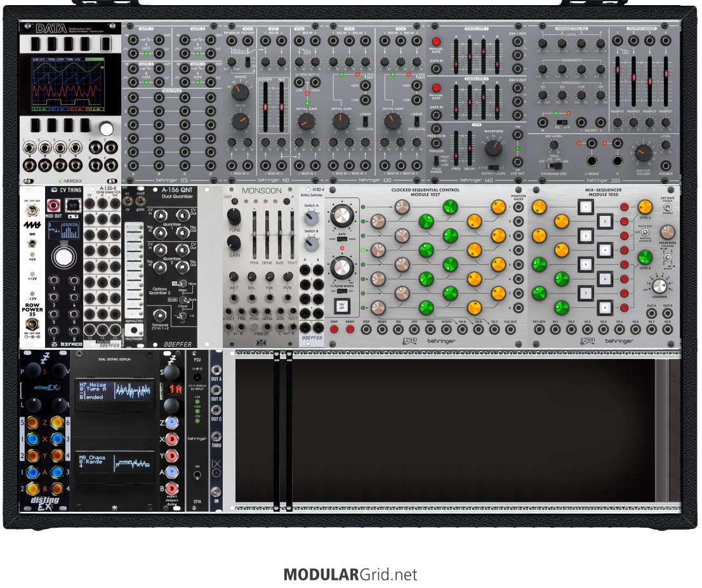
Task: Click Switch B rotary on A182-4
Action: click(311, 244)
